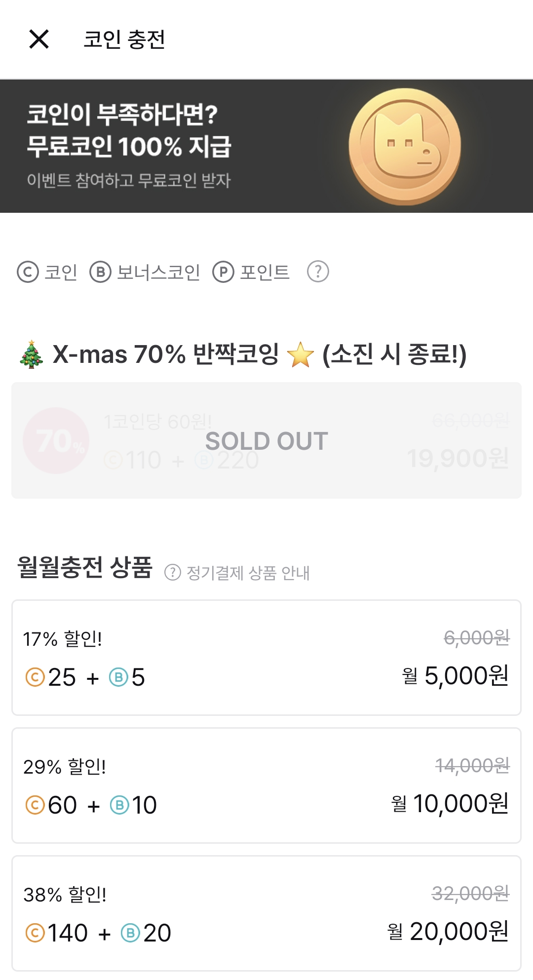Tap the blue bonus icon next to 10
533x980 pixels.
click(x=119, y=805)
